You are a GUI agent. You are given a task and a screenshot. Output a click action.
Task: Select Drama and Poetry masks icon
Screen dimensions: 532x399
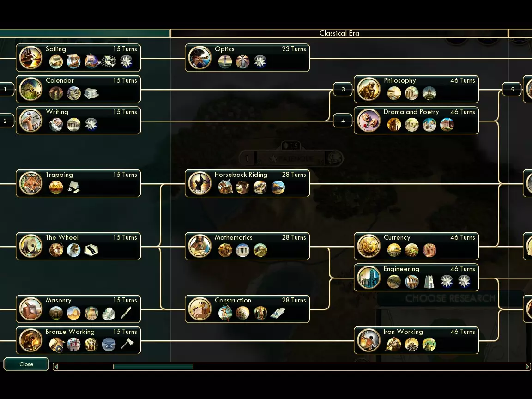pos(369,121)
